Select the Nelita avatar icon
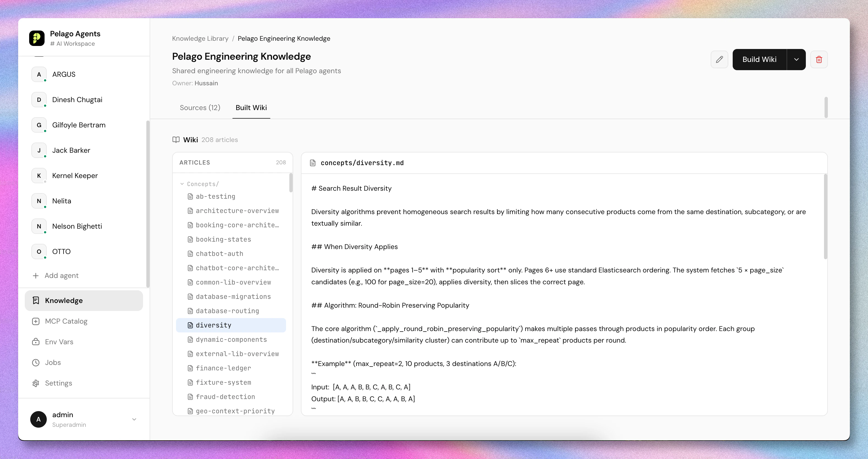868x459 pixels. point(39,201)
